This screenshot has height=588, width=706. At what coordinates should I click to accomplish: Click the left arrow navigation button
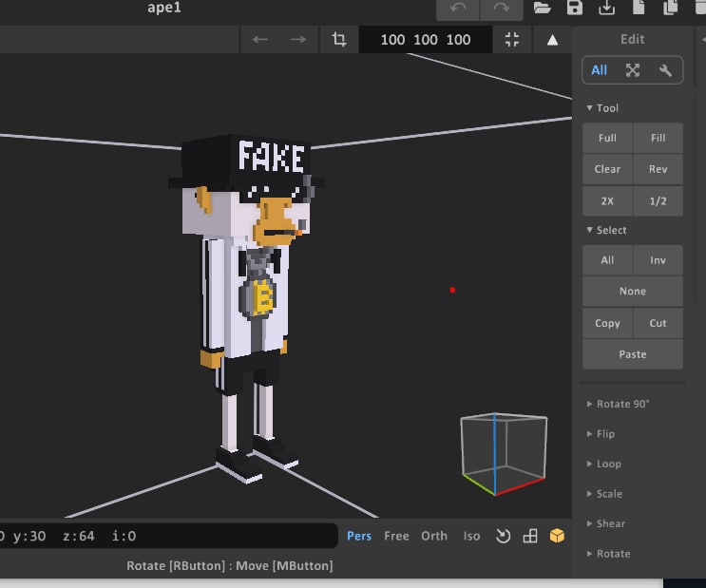260,40
